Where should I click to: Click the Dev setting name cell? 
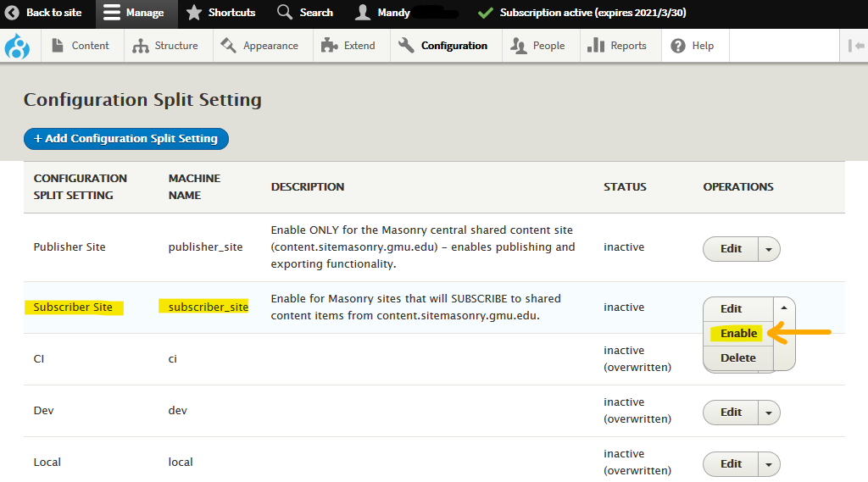click(x=44, y=410)
